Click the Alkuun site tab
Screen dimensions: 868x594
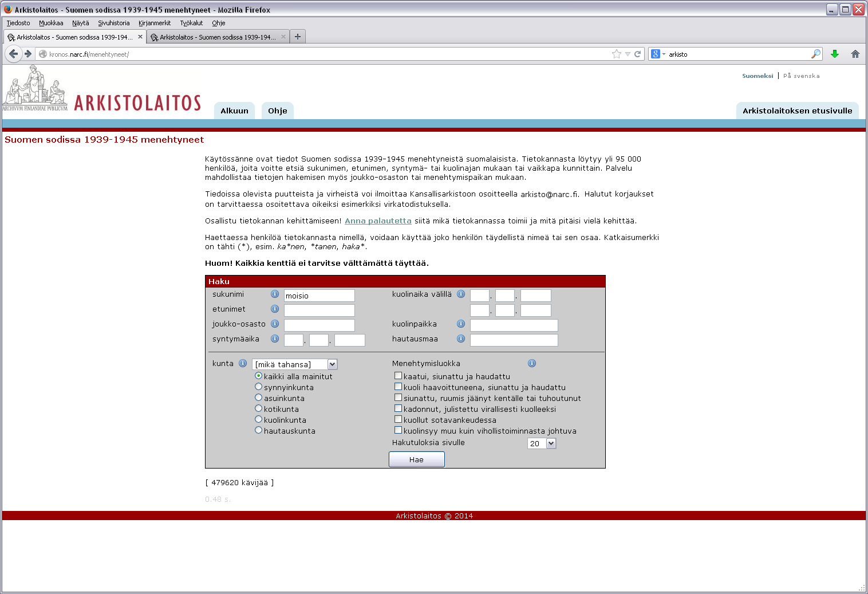[235, 111]
